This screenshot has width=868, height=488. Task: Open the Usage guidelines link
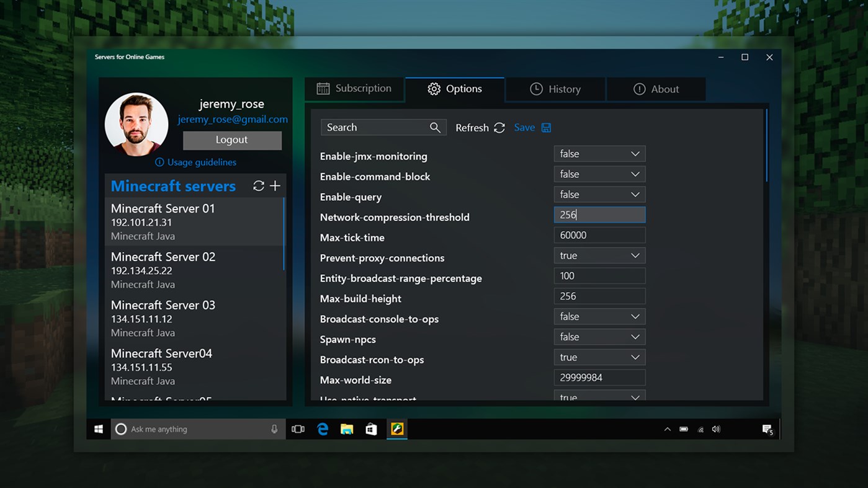point(202,162)
